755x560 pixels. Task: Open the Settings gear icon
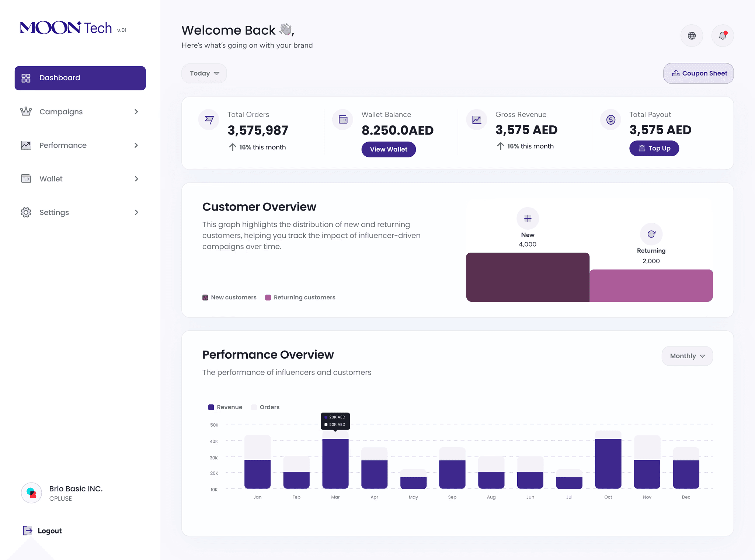point(26,212)
